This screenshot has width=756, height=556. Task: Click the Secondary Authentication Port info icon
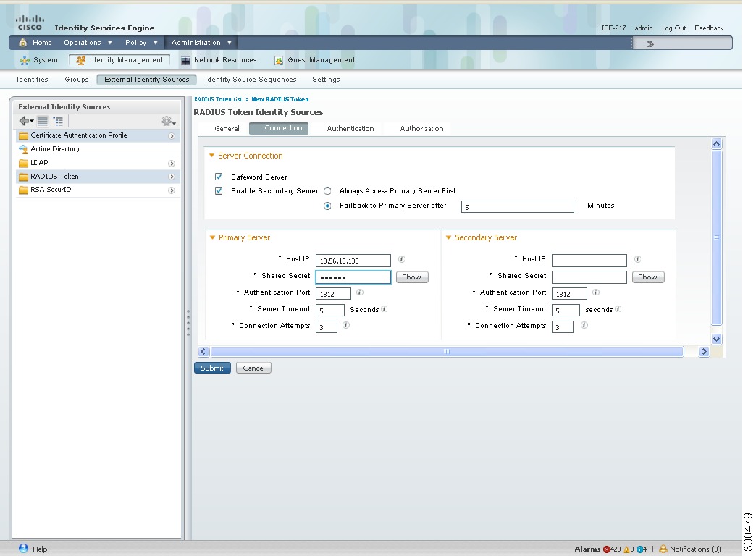coord(596,292)
